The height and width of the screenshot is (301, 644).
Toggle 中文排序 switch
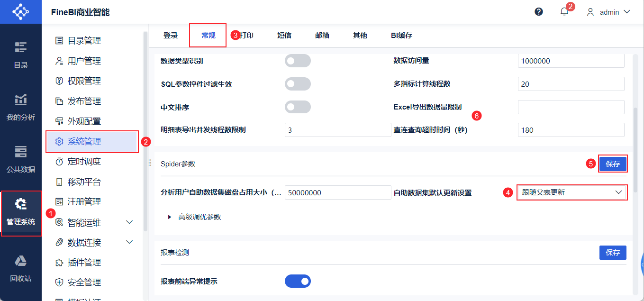tap(298, 107)
